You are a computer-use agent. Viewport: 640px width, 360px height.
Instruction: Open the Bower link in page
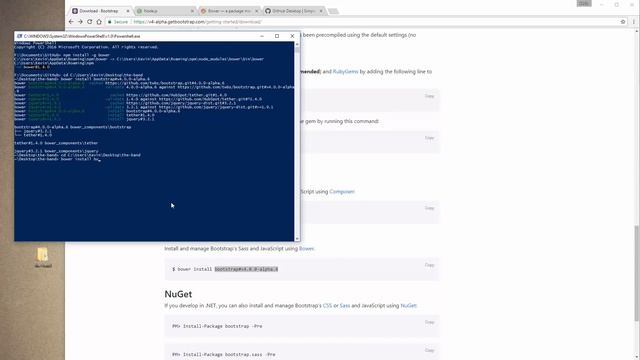click(307, 248)
